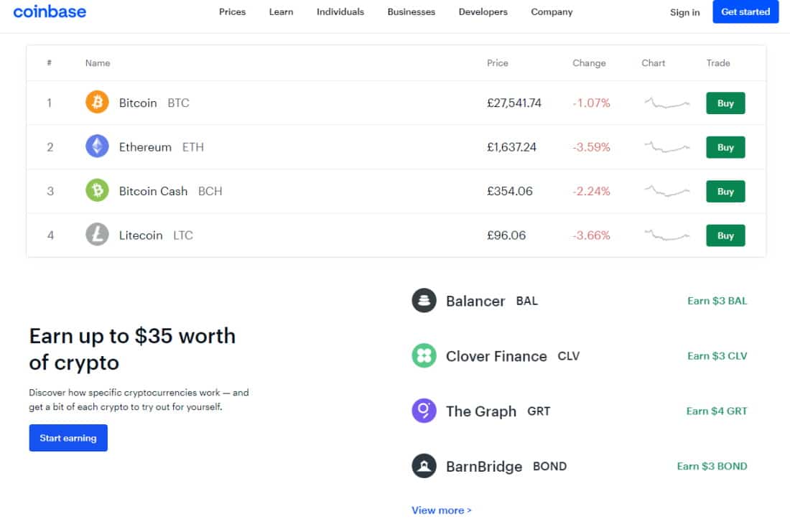790x532 pixels.
Task: Click Buy next to Bitcoin
Action: click(x=725, y=103)
